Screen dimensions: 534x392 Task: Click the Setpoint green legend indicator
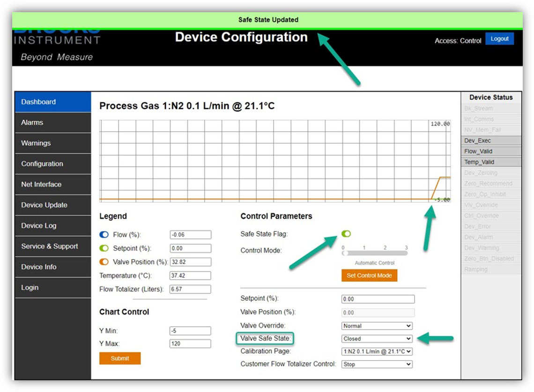point(104,248)
